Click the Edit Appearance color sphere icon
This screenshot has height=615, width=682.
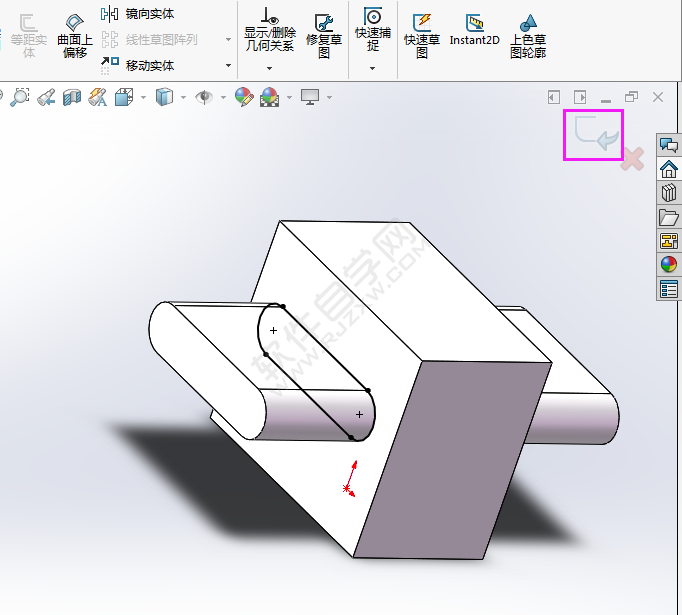tap(244, 97)
